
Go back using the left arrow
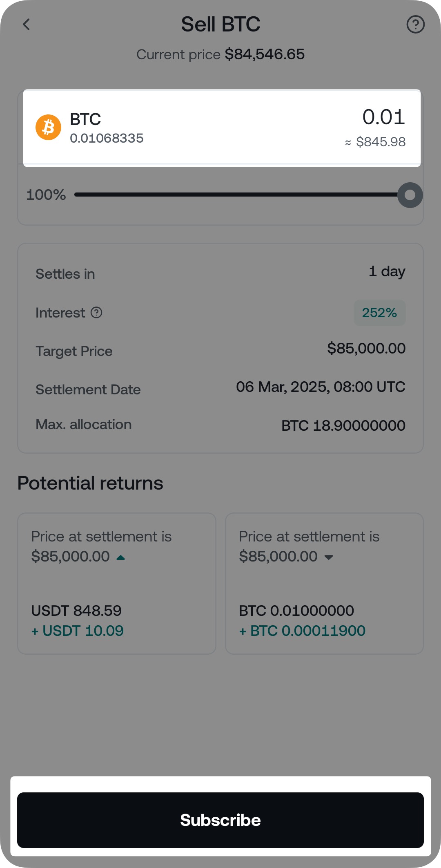[27, 25]
